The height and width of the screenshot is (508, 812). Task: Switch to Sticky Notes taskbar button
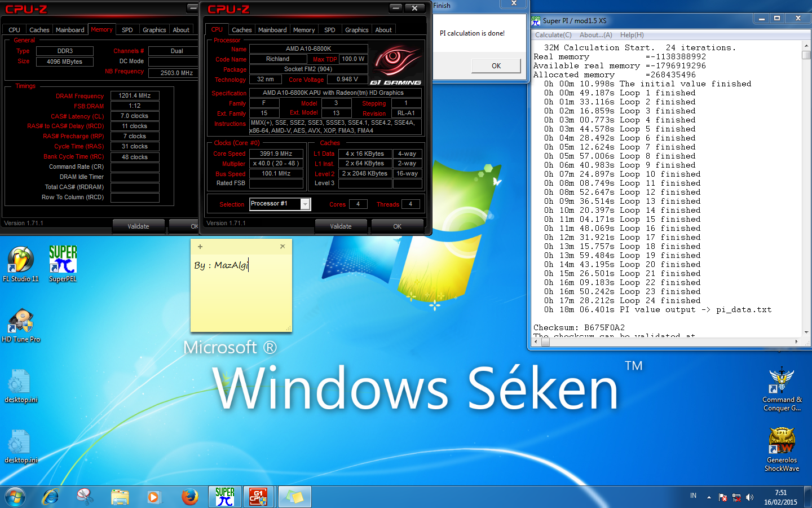(294, 497)
